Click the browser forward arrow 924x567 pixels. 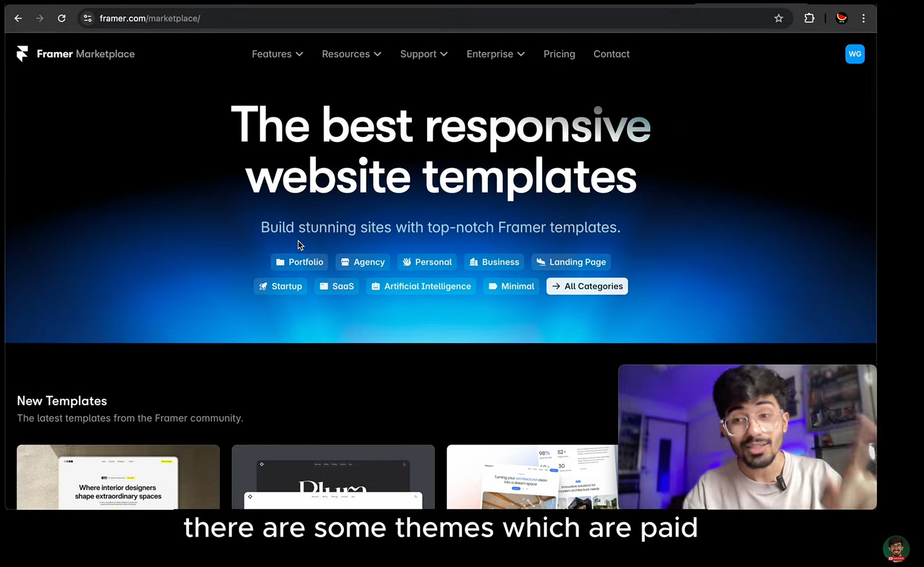(40, 18)
